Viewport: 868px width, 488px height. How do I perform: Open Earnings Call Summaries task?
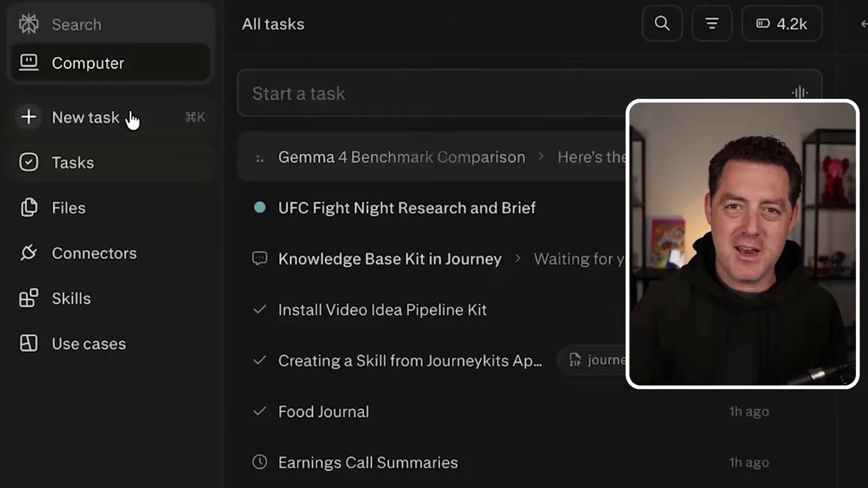368,462
